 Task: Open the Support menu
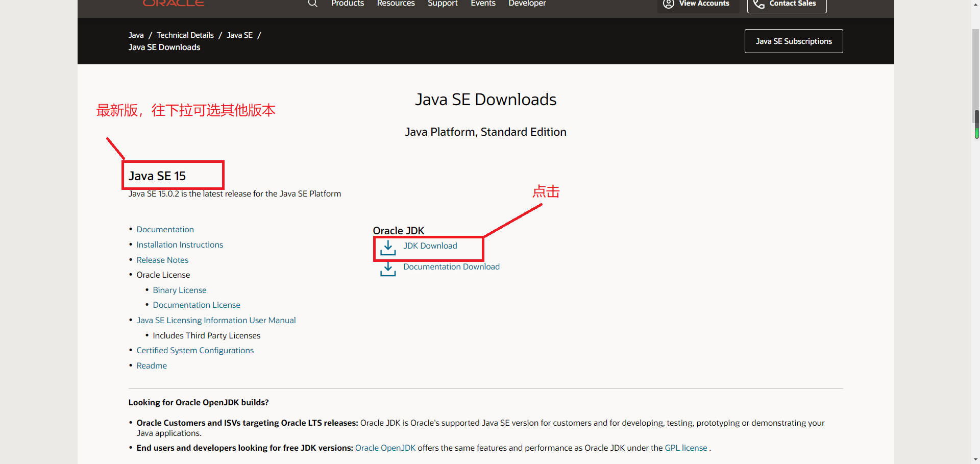click(x=443, y=4)
